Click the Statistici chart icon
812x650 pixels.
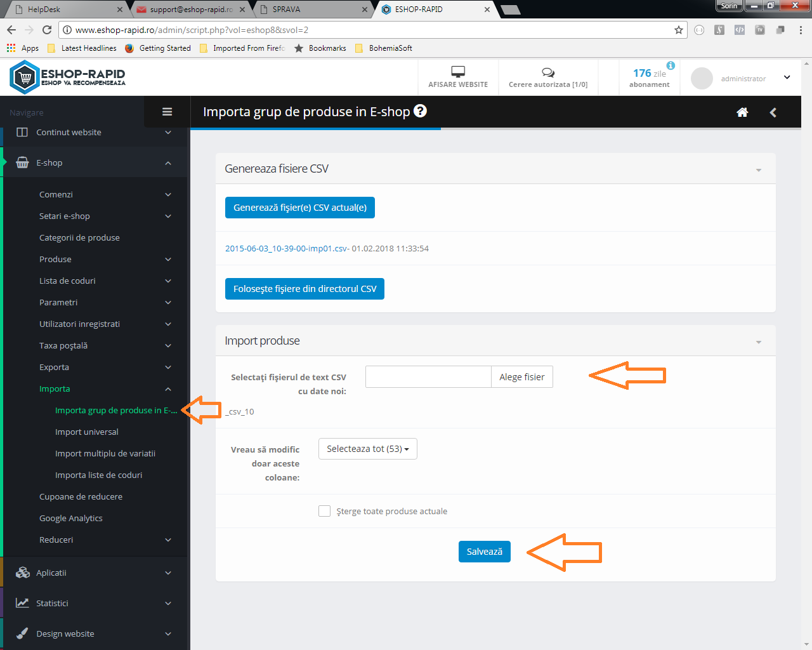(22, 603)
